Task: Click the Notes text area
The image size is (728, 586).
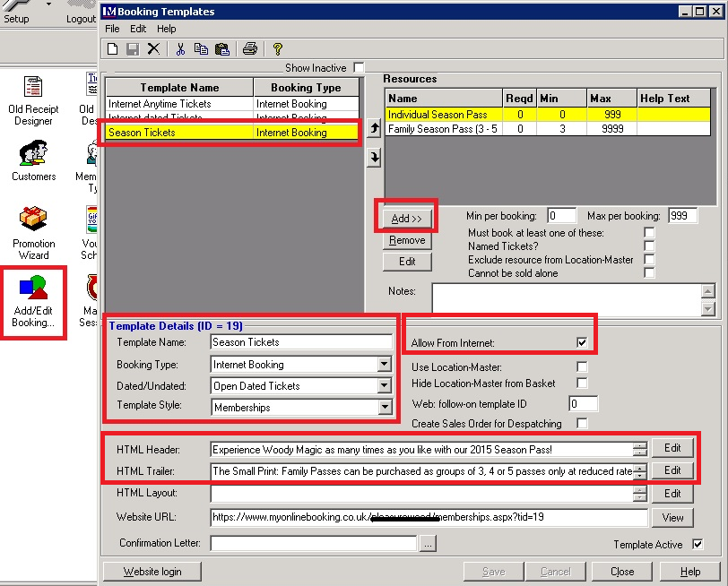Action: (x=567, y=298)
